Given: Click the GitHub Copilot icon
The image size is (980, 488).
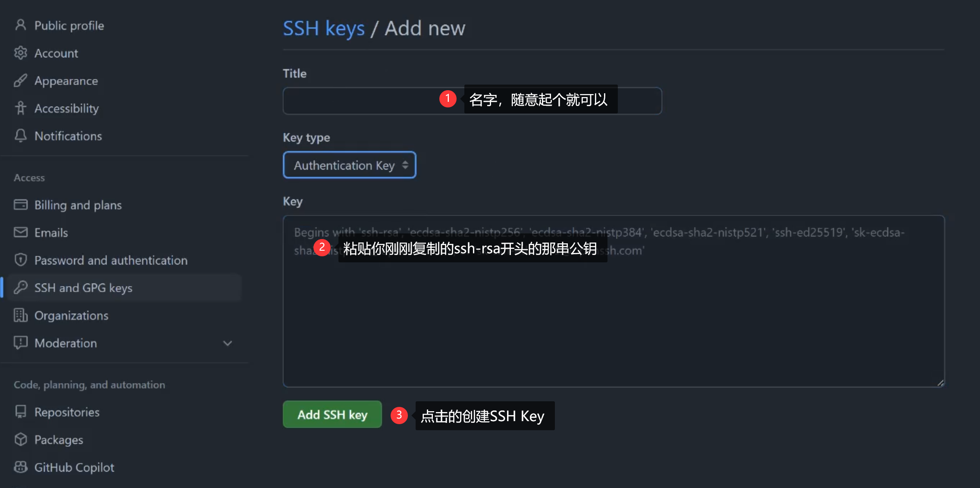Looking at the screenshot, I should point(20,467).
